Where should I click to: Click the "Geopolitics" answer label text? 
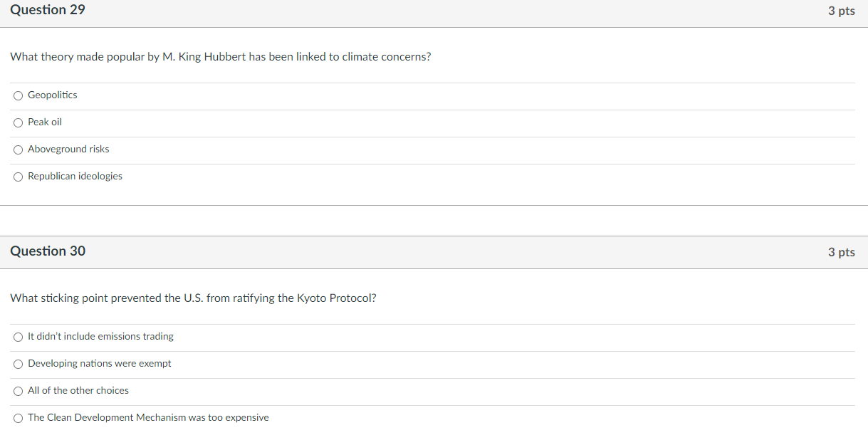tap(53, 95)
